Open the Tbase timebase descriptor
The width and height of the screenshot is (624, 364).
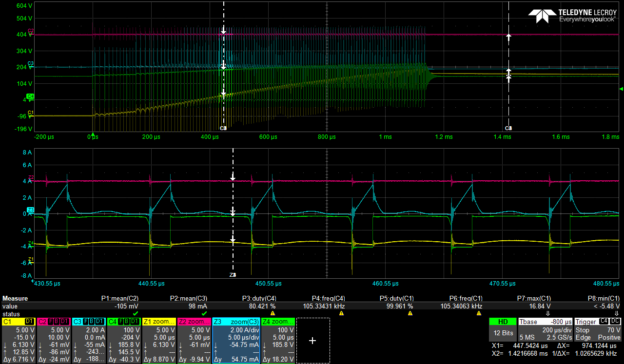click(545, 329)
